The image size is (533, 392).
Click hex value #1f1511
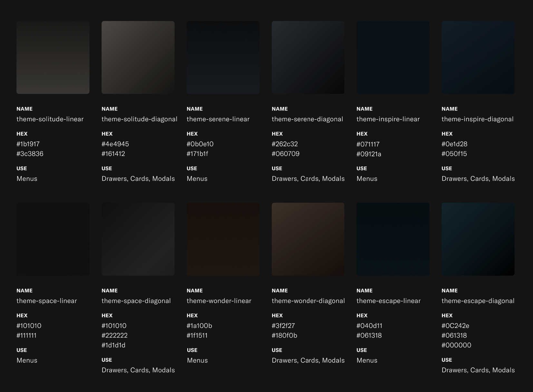tap(197, 335)
